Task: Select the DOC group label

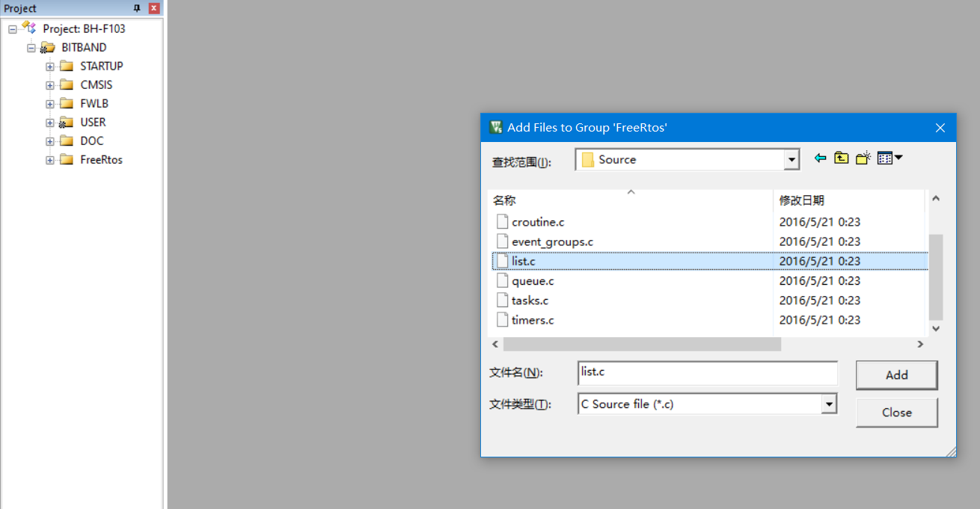Action: (x=92, y=141)
